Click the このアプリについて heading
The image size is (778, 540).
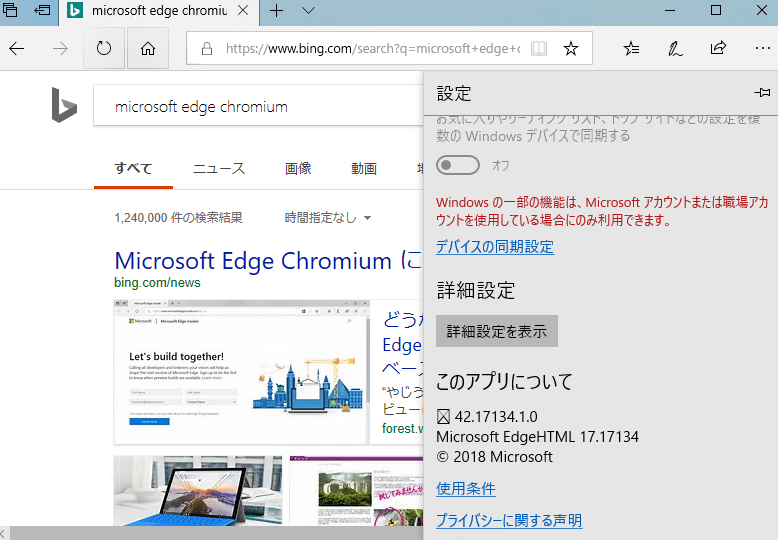click(x=505, y=381)
